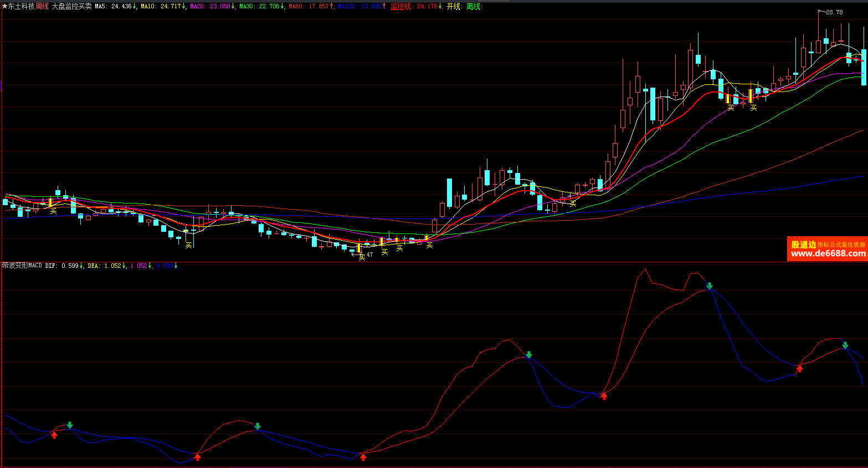Screen dimensions: 868x468
Task: Click the leftmost red up arrow in MACD panel
Action: coord(54,435)
